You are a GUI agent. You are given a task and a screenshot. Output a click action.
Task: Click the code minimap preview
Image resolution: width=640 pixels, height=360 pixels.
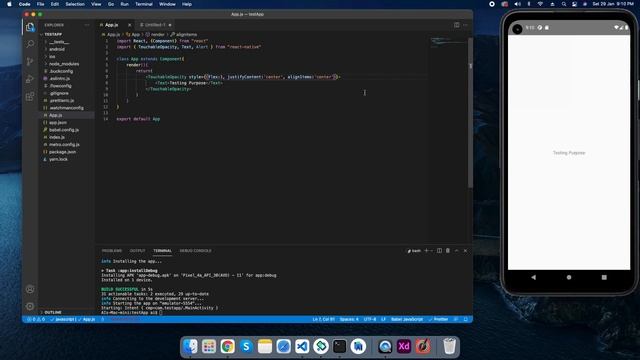tap(448, 42)
